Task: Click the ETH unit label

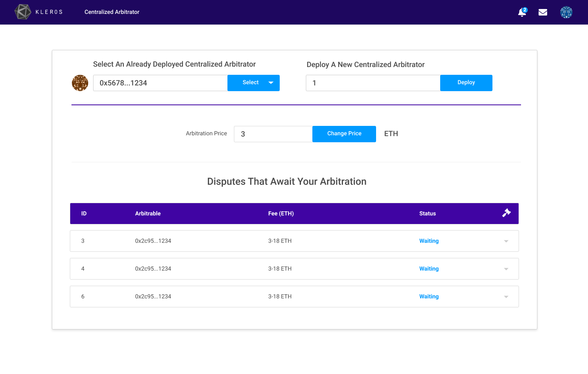Action: [x=391, y=134]
